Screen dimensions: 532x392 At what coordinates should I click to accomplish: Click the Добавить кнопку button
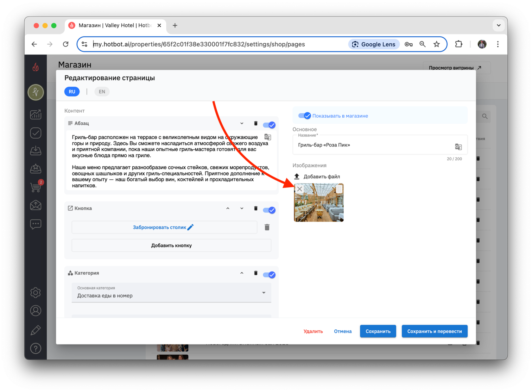coord(171,245)
